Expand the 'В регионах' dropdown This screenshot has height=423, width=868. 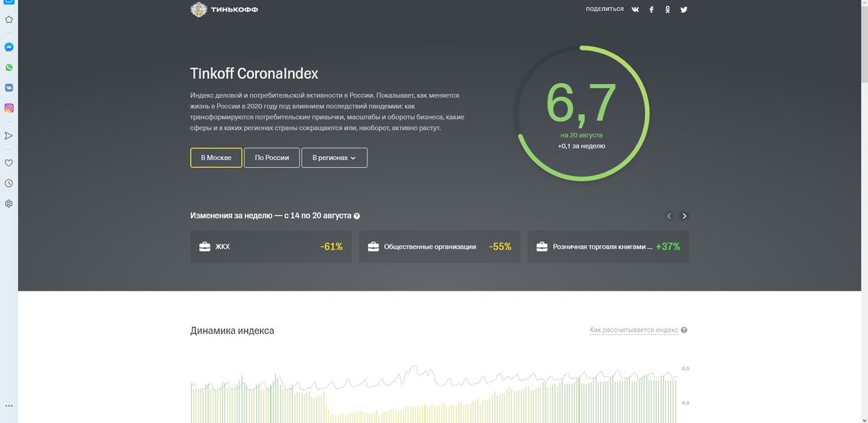pyautogui.click(x=334, y=158)
